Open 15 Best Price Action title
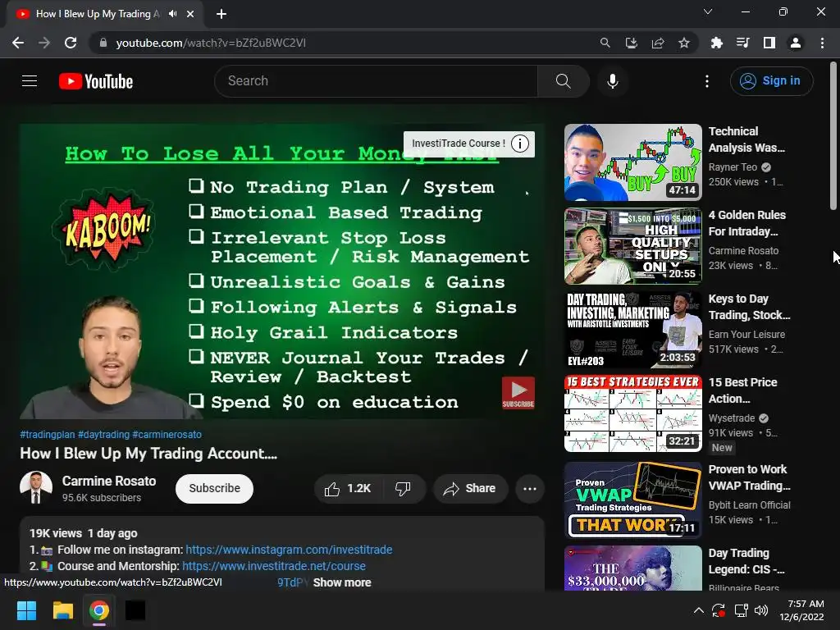840x630 pixels. [742, 390]
